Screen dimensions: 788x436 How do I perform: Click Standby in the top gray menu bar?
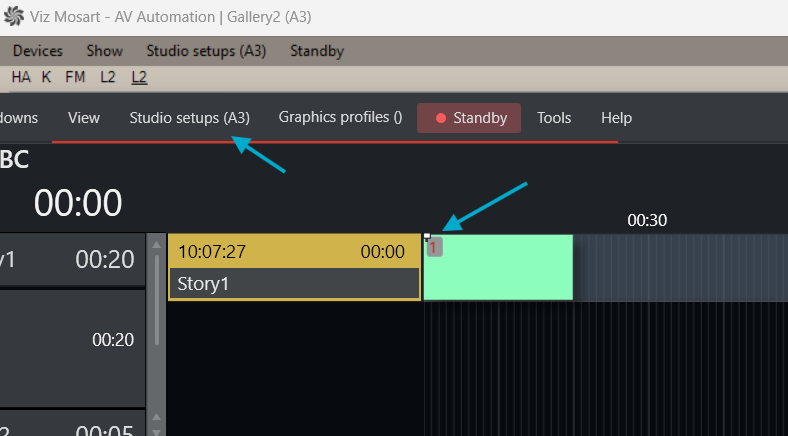pyautogui.click(x=316, y=51)
